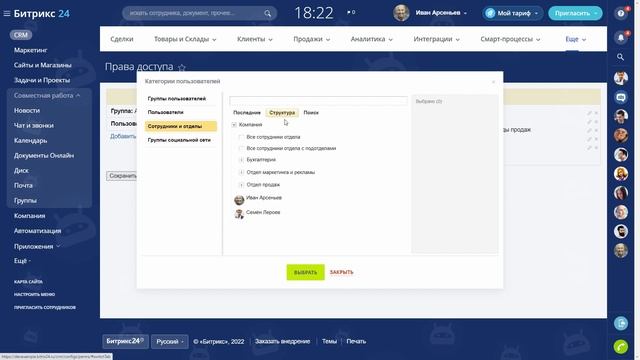Image resolution: width=640 pixels, height=360 pixels.
Task: Select Семён Леров avatar in the structure list
Action: coord(239,214)
